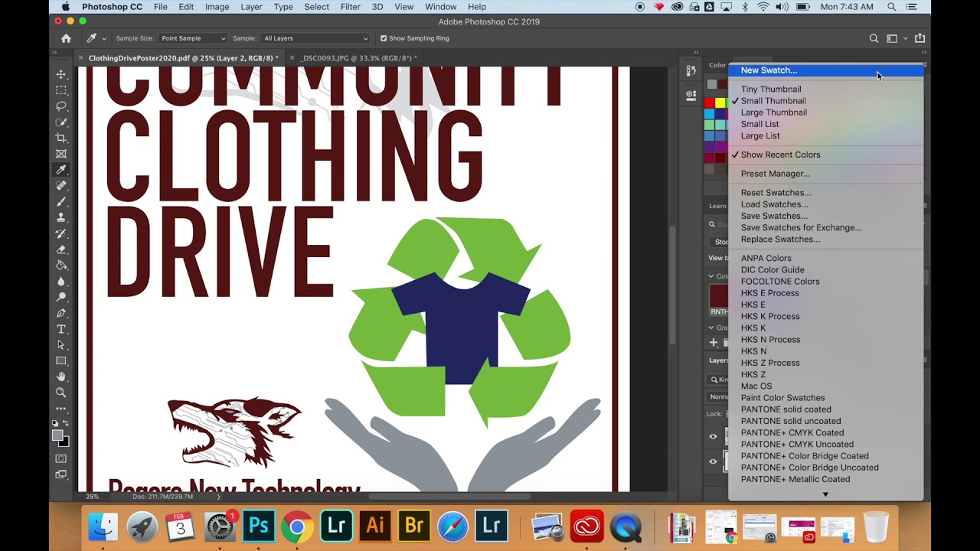980x551 pixels.
Task: Select the Paint Bucket tool
Action: (61, 266)
